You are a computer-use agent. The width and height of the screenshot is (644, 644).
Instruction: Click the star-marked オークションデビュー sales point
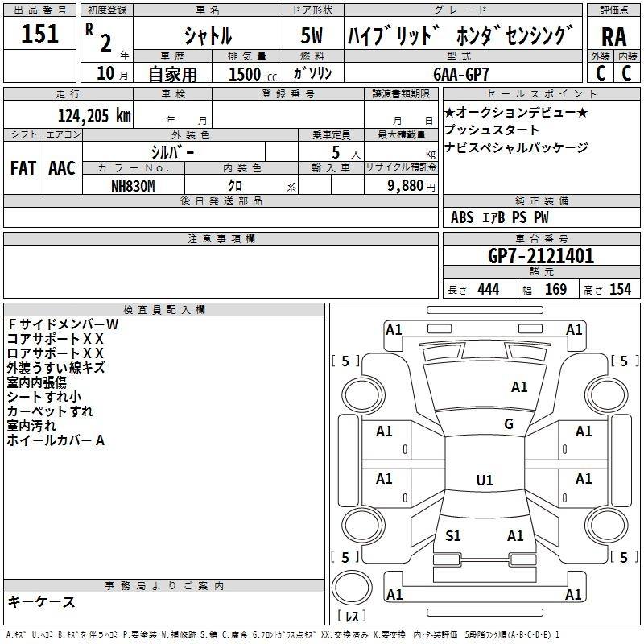click(516, 112)
